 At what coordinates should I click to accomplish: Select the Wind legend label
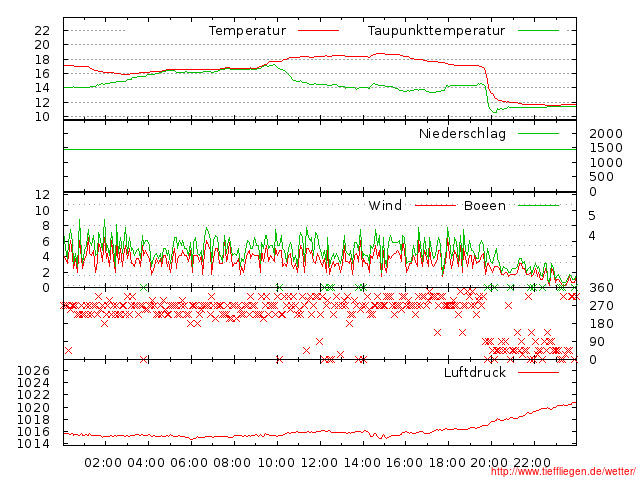pos(385,206)
